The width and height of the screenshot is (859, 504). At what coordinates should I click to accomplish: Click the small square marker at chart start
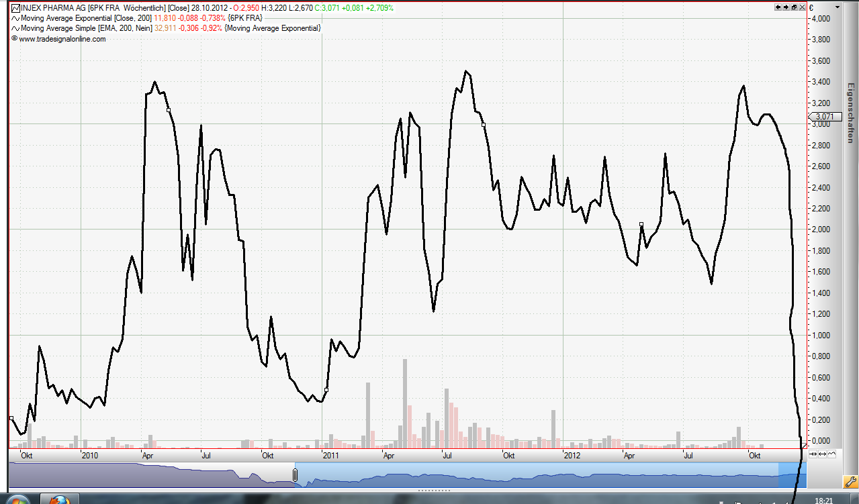click(x=11, y=417)
